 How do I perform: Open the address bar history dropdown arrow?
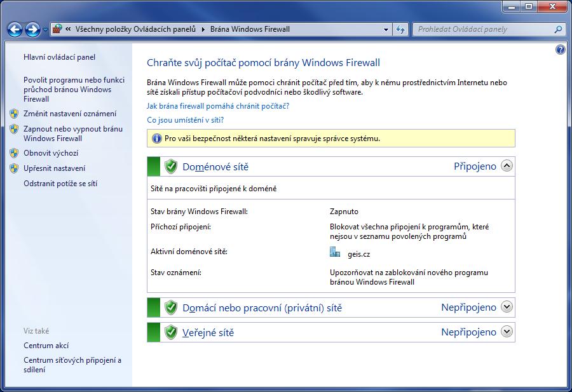[386, 29]
